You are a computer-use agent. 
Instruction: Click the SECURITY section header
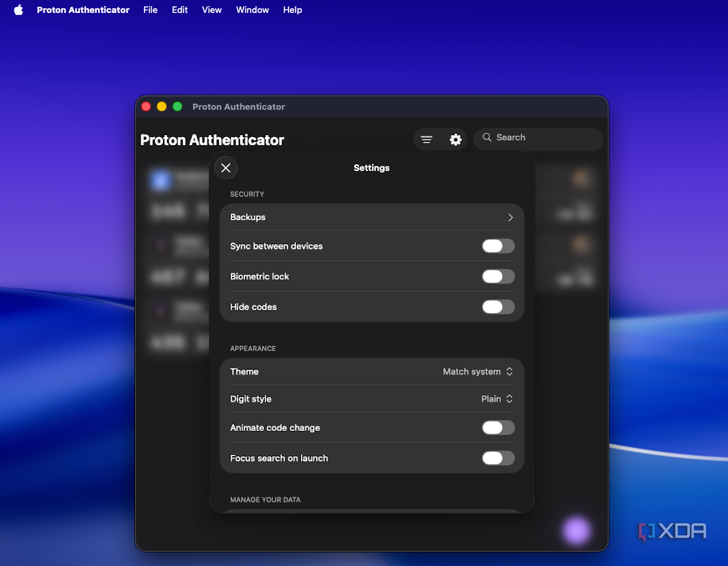coord(247,194)
